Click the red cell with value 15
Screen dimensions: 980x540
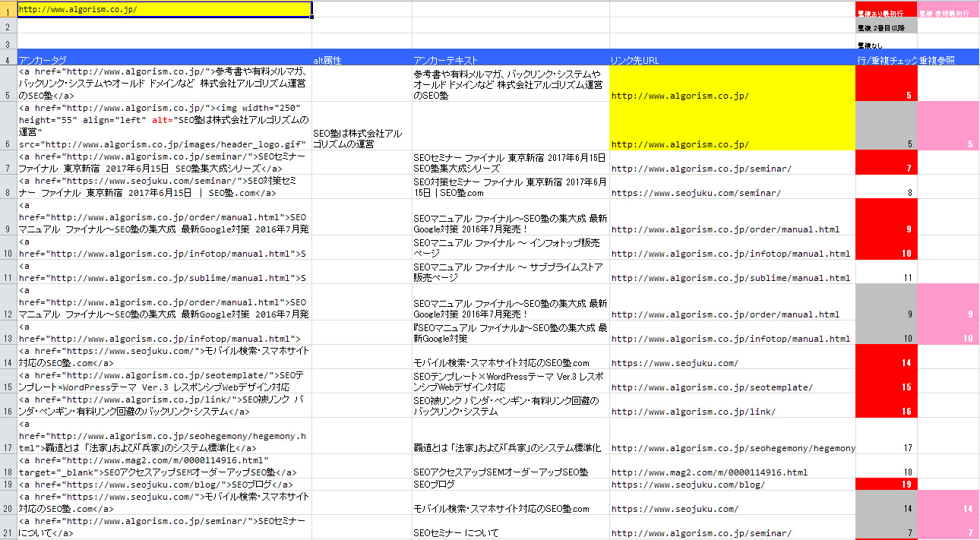[887, 381]
